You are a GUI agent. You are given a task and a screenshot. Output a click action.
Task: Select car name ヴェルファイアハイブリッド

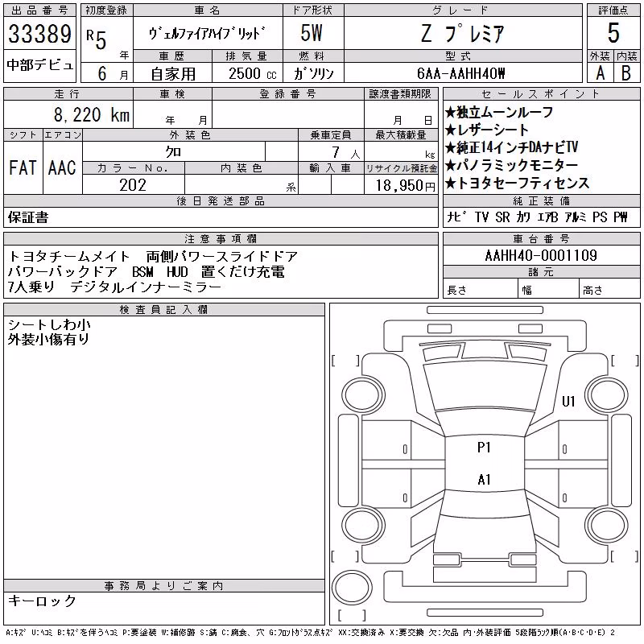(208, 34)
